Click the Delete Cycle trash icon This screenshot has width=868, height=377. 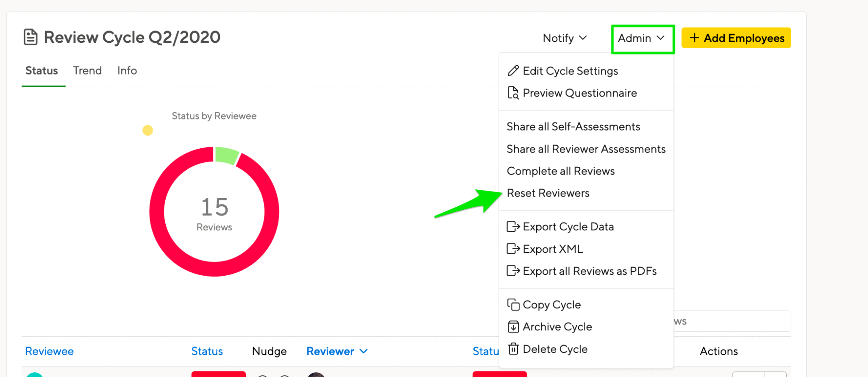(513, 349)
